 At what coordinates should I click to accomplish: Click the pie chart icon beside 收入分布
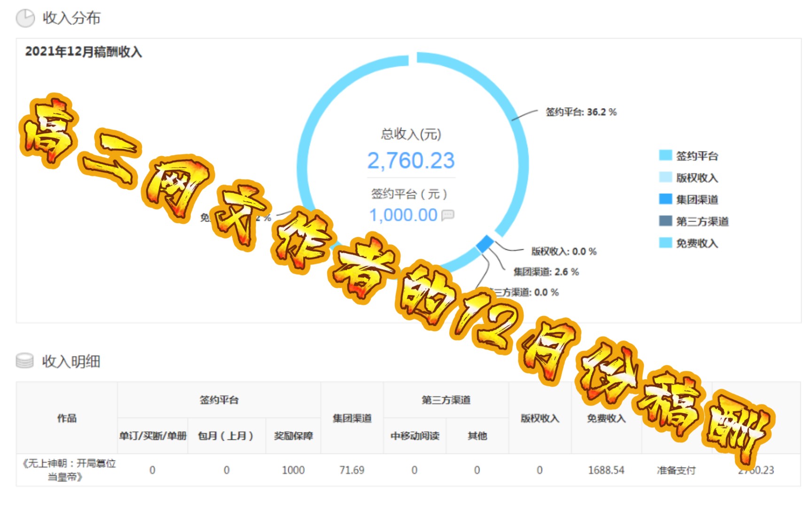pyautogui.click(x=25, y=18)
